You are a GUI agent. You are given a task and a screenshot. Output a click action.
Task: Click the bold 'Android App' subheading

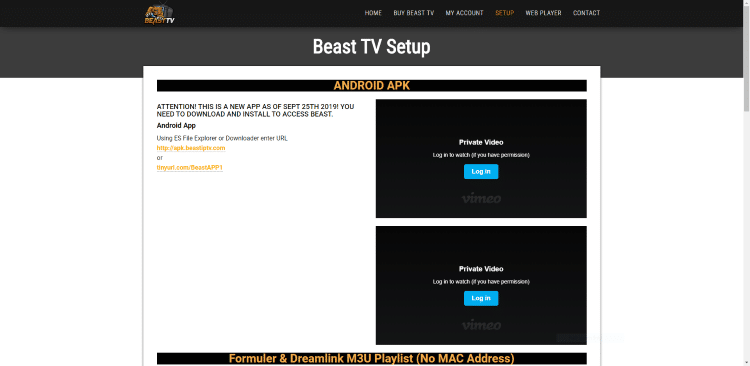pos(176,126)
